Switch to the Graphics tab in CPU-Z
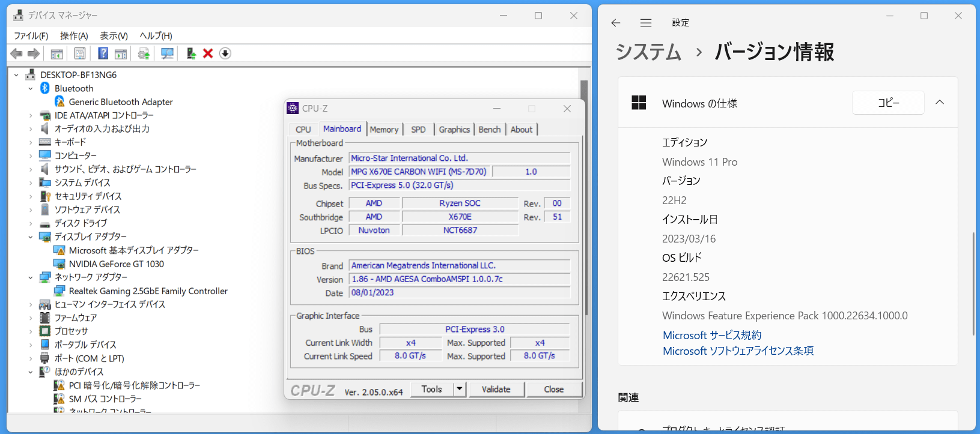This screenshot has width=980, height=434. pos(454,129)
